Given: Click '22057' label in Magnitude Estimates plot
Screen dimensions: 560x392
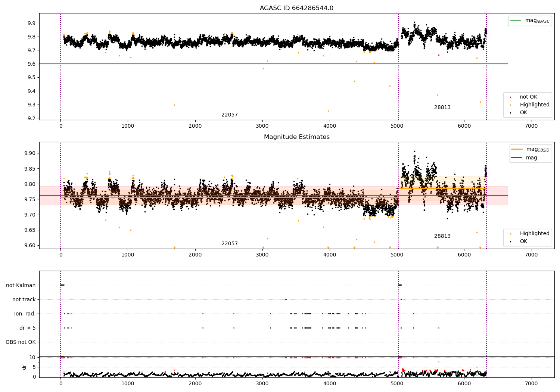Looking at the screenshot, I should point(230,244).
